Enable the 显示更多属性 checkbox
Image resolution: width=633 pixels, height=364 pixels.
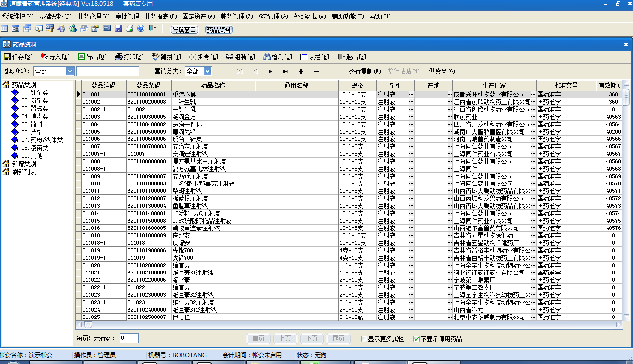pos(364,339)
